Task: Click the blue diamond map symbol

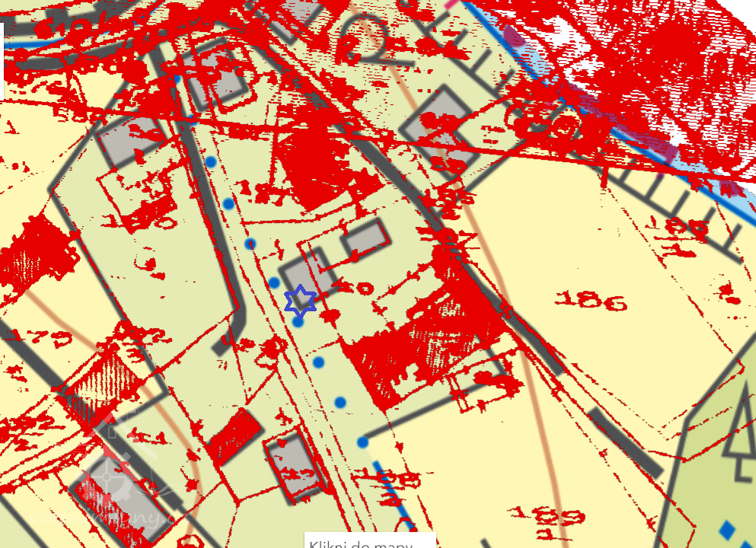Action: pyautogui.click(x=729, y=528)
